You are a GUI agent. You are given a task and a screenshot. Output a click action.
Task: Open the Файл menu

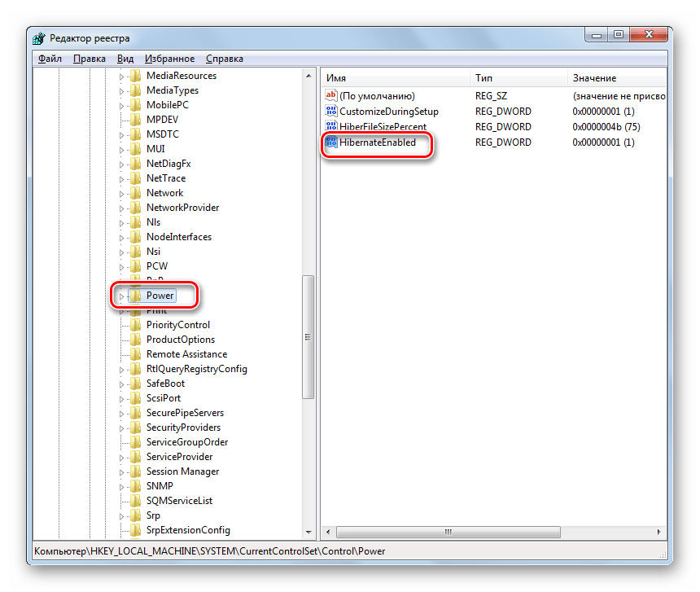[49, 59]
